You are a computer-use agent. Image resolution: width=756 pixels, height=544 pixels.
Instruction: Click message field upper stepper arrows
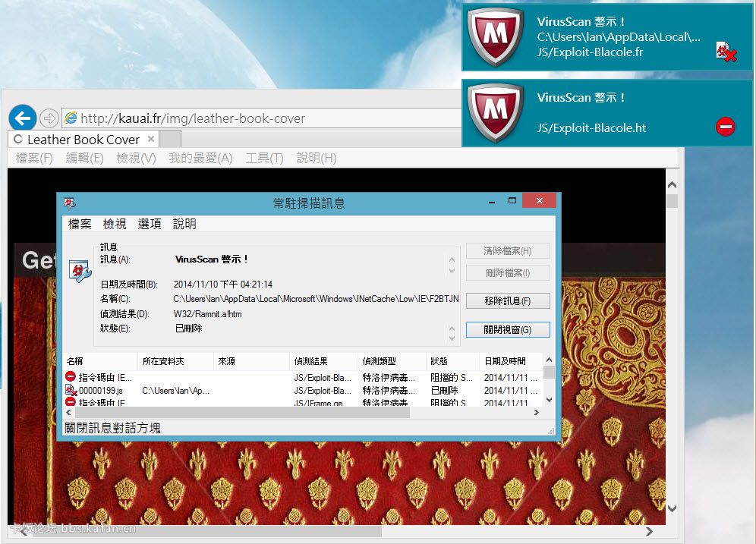[452, 265]
